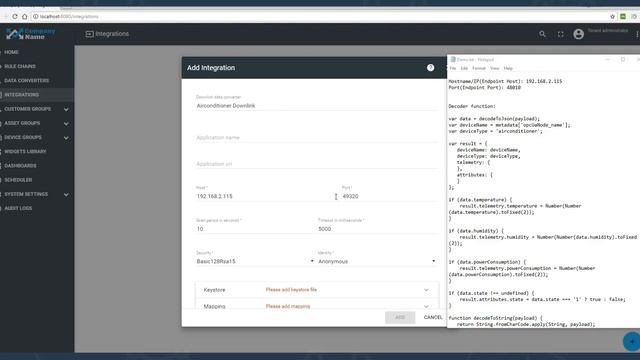Click the Port field 49320
640x360 pixels.
389,196
